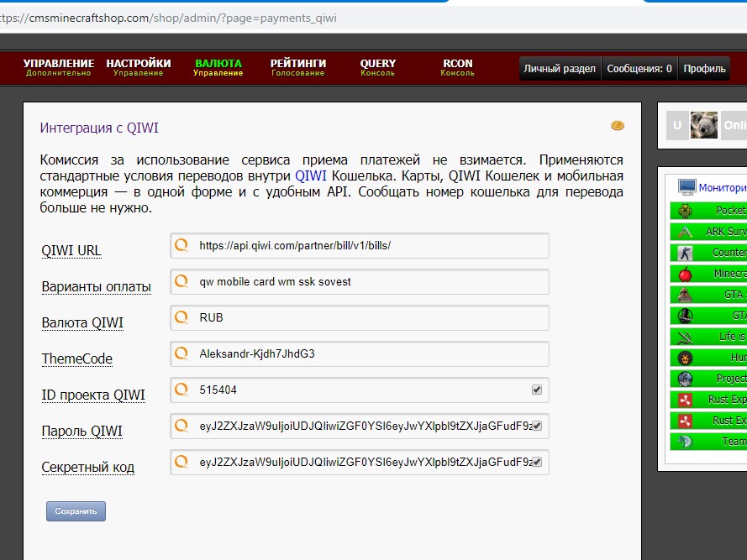The height and width of the screenshot is (560, 747).
Task: Click the monitor icon beside Мониторинг
Action: click(687, 187)
